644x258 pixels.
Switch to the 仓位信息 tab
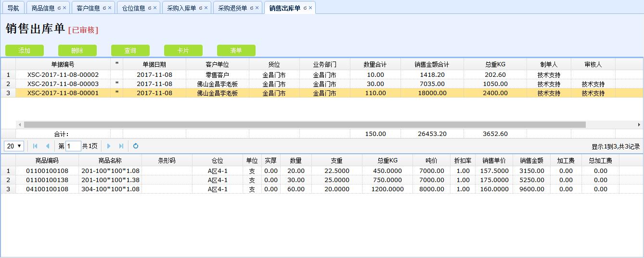click(x=133, y=8)
